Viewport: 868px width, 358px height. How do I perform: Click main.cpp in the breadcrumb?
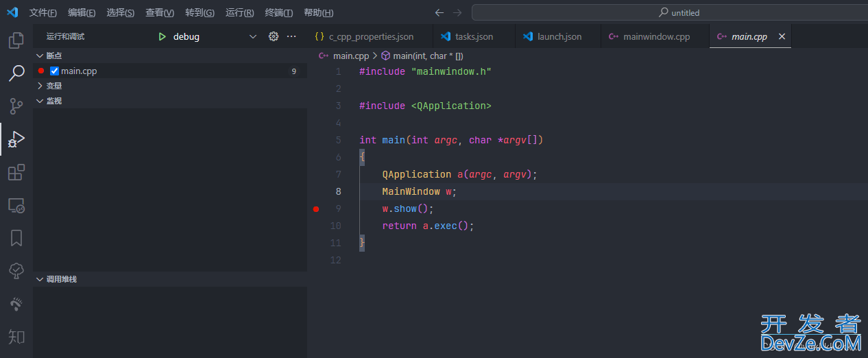coord(350,56)
